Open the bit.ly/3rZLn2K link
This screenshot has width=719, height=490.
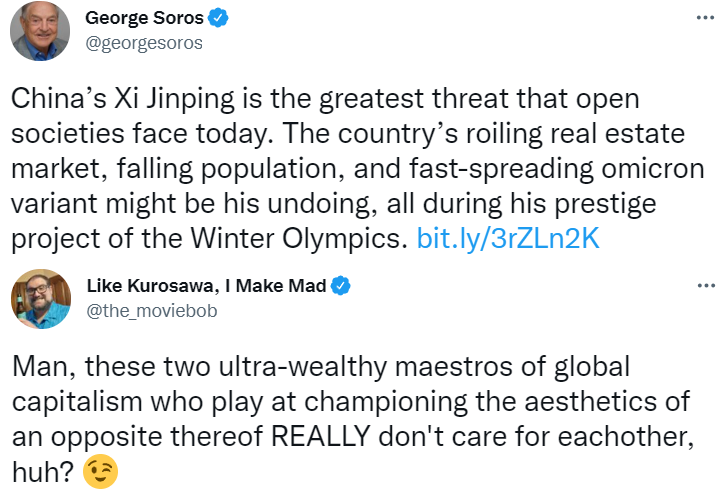pyautogui.click(x=508, y=238)
